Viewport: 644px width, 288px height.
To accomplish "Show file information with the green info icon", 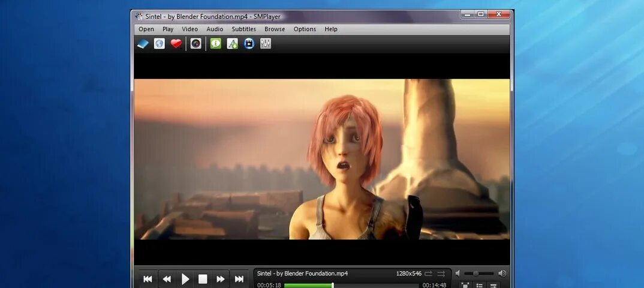I will pos(216,44).
